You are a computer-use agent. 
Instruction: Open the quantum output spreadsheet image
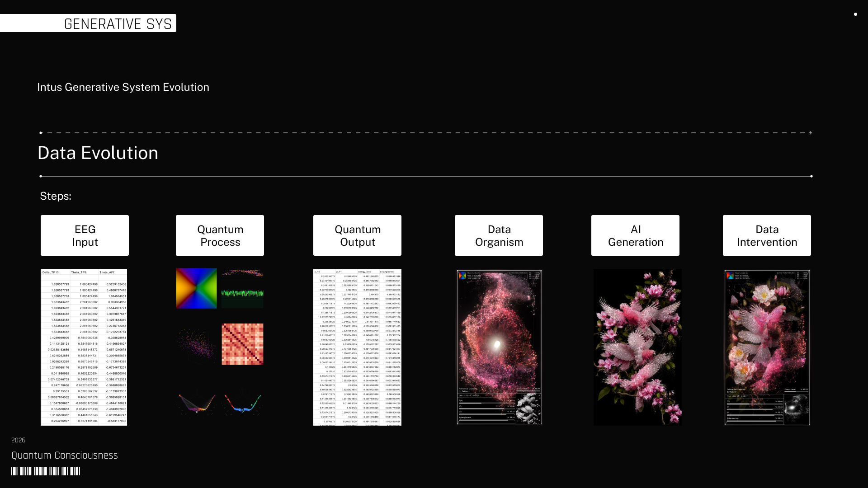point(357,347)
